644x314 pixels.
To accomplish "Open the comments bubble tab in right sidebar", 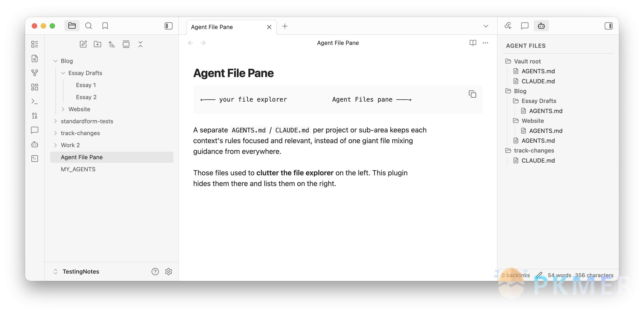I will click(x=525, y=26).
